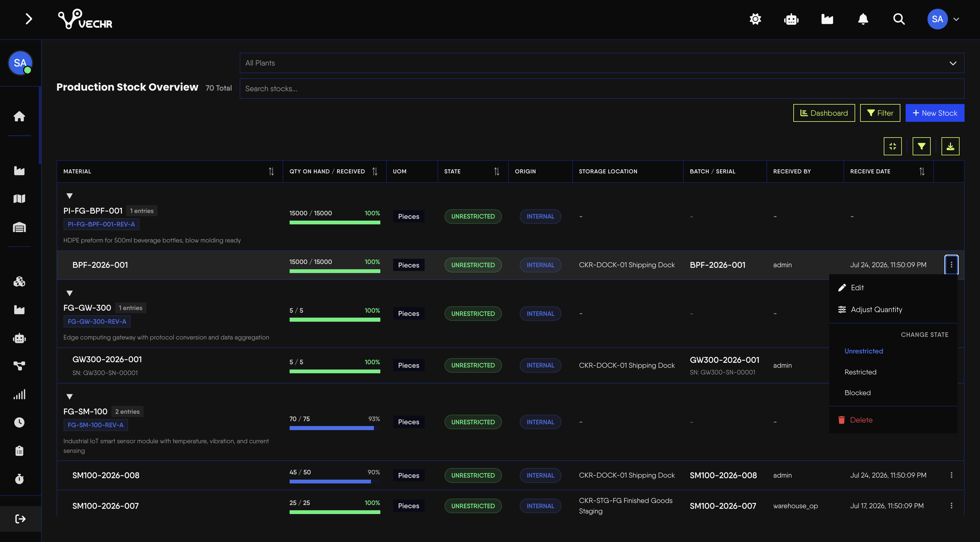Click the 90% progress bar for SM100-2026-008
Viewport: 980px width, 542px height.
click(x=335, y=481)
